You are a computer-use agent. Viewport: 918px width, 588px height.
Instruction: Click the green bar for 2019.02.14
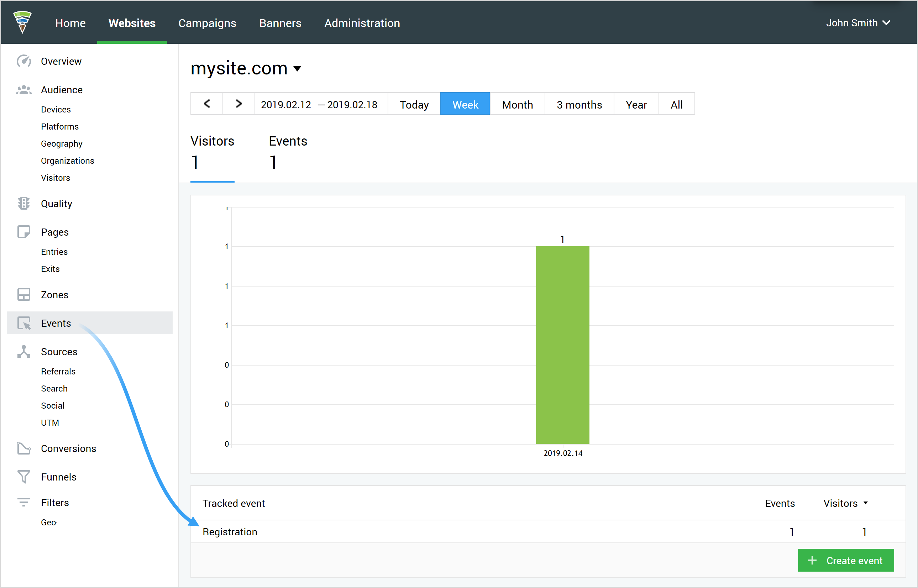point(562,345)
